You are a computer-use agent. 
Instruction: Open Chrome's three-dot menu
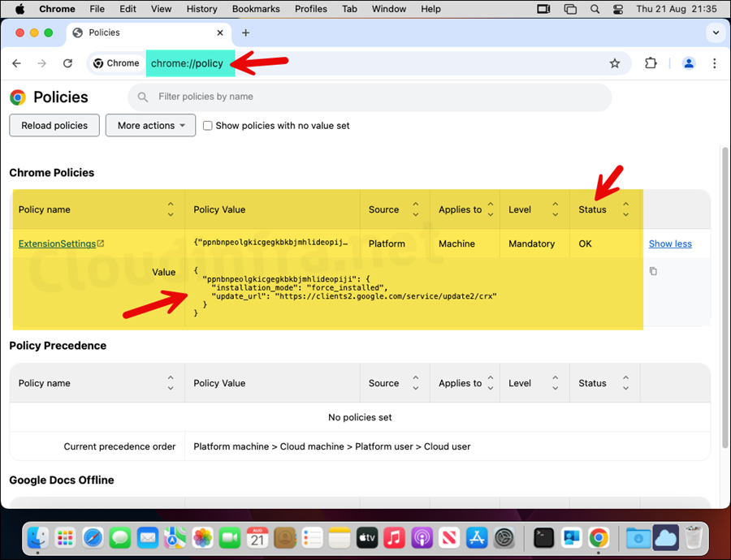point(714,62)
